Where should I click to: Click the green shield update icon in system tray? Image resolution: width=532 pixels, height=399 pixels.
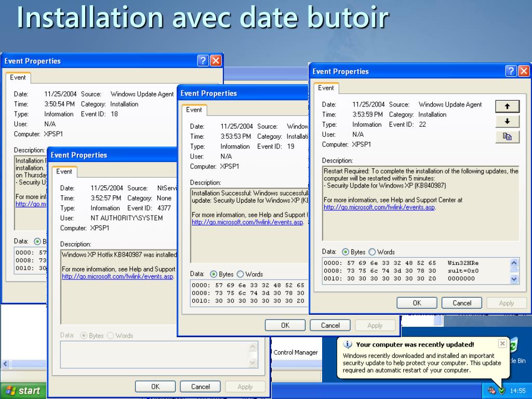[501, 391]
